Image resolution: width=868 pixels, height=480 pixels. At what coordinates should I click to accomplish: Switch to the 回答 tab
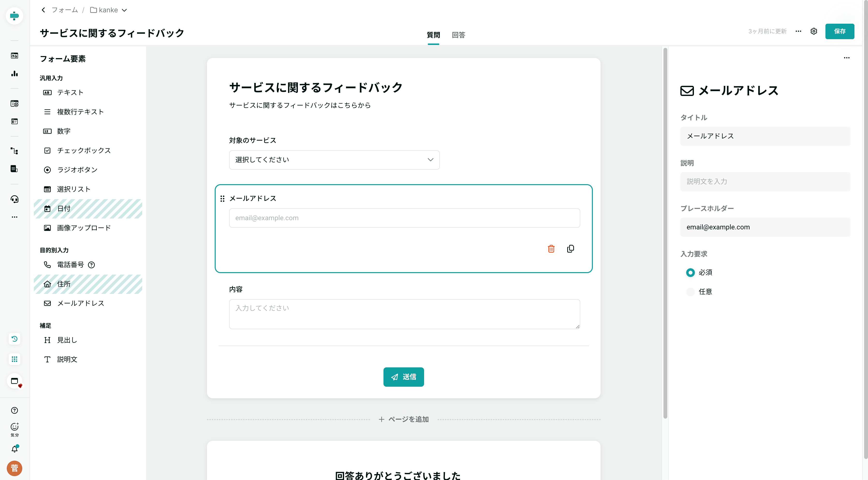(x=458, y=35)
